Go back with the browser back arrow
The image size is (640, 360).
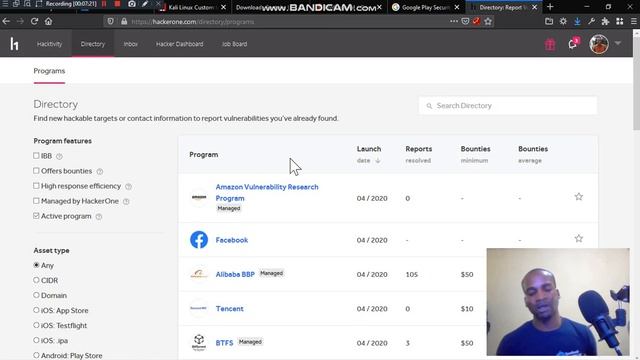point(6,21)
